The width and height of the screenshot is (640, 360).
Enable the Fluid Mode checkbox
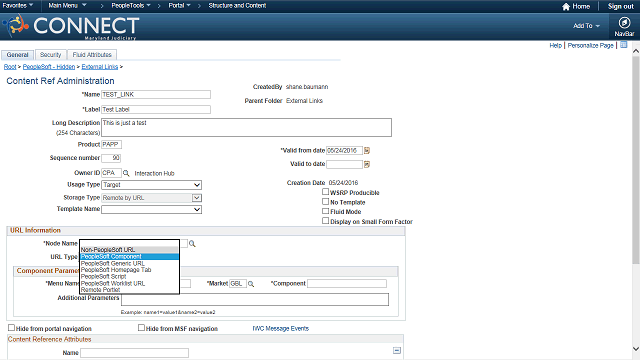coord(325,211)
